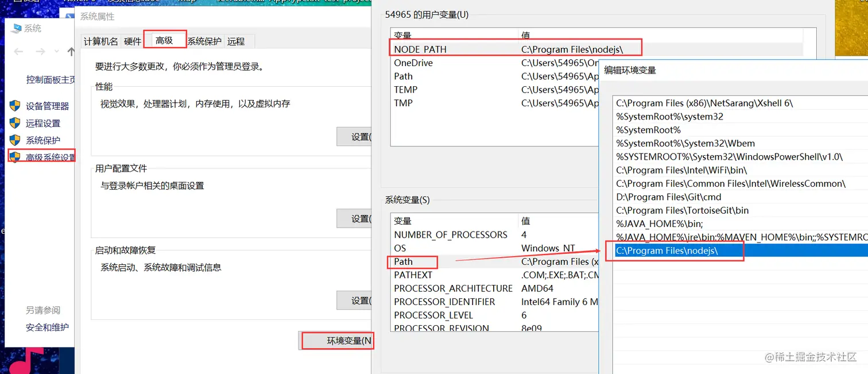This screenshot has width=868, height=374.
Task: Select the WindowsPowerShell\v1.0\ path entry
Action: (x=740, y=157)
